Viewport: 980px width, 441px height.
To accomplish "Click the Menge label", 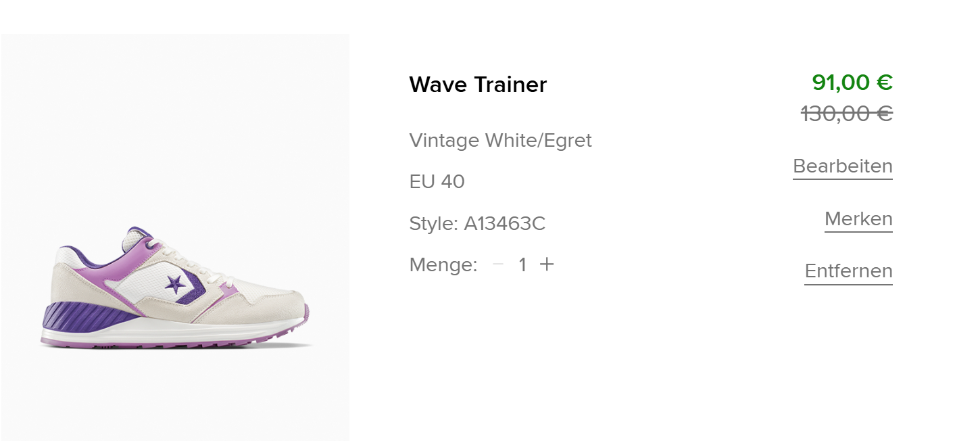I will point(443,265).
